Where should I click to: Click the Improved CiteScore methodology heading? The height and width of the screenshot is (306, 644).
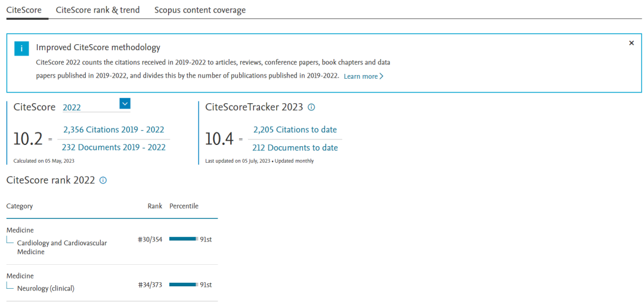coord(98,47)
